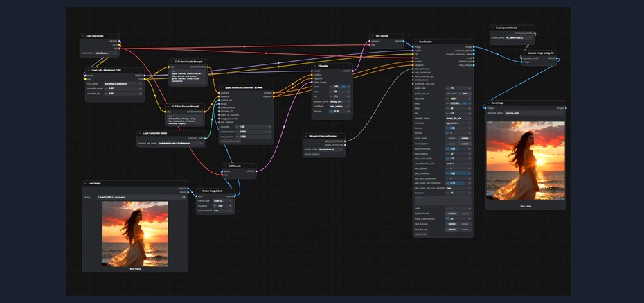Toggle FaceDetailer force_inpaint switch
The width and height of the screenshot is (644, 303).
[x=458, y=143]
